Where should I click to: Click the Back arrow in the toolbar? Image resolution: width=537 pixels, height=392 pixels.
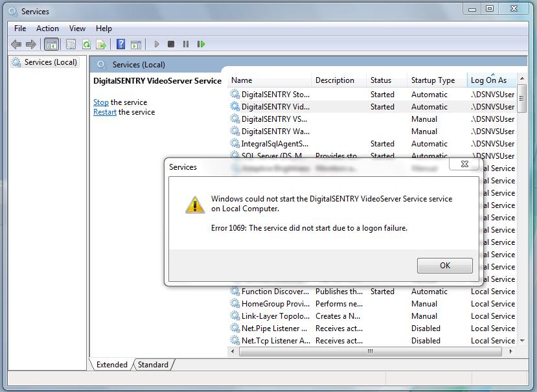click(16, 44)
